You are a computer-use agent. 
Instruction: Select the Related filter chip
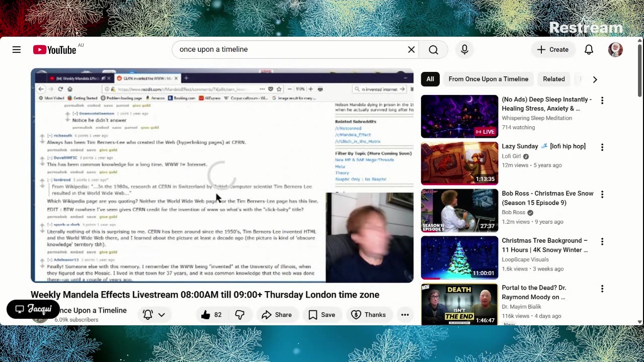click(x=553, y=79)
